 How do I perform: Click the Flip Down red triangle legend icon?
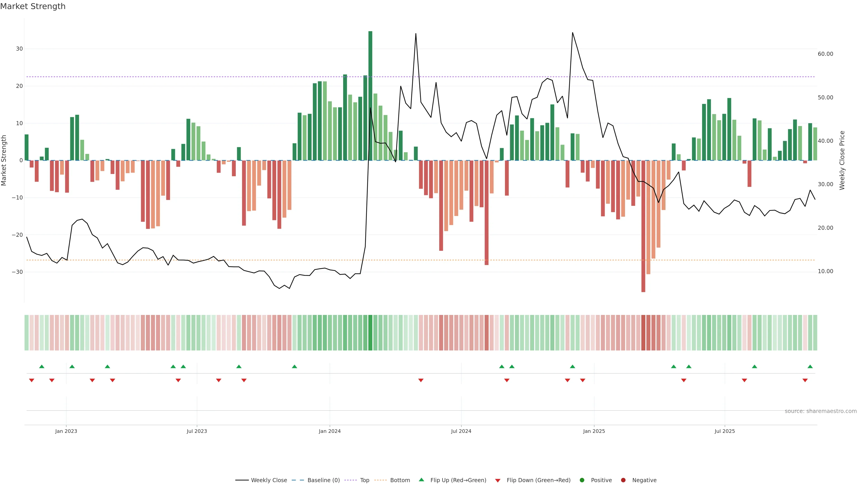tap(498, 481)
